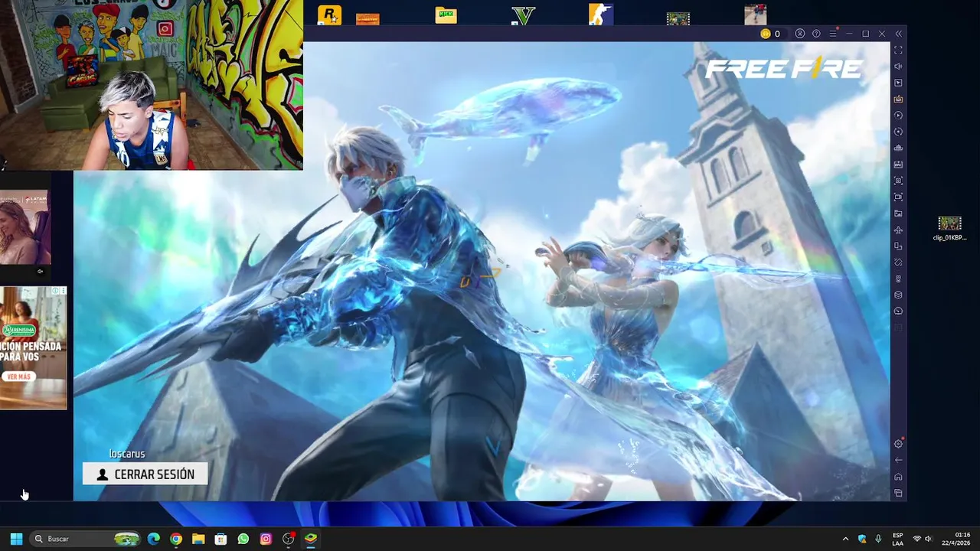Click the BlueStacks layers stack icon
980x551 pixels.
coord(899,295)
